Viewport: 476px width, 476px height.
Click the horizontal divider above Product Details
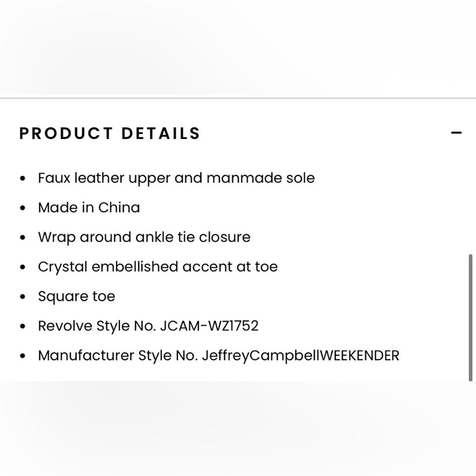click(x=238, y=98)
